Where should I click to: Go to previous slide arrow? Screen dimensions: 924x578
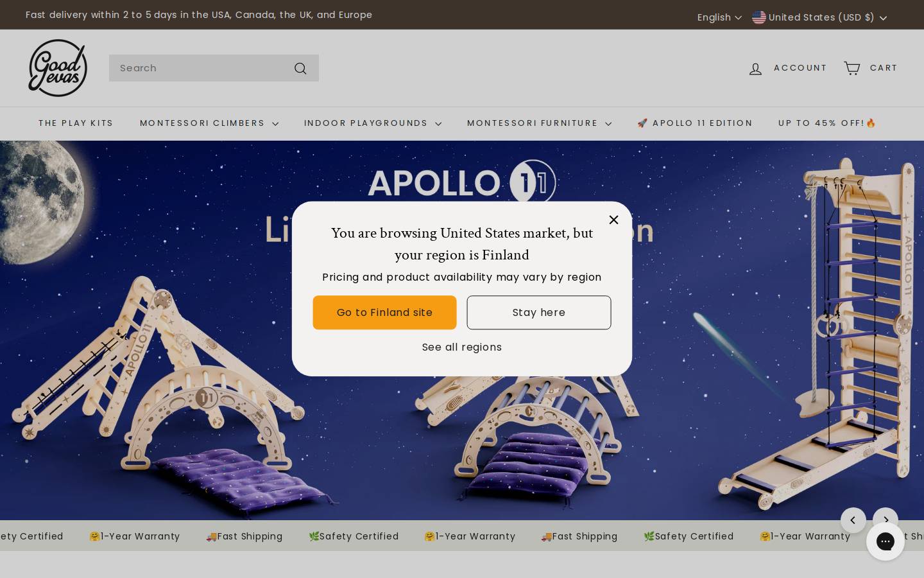tap(853, 520)
